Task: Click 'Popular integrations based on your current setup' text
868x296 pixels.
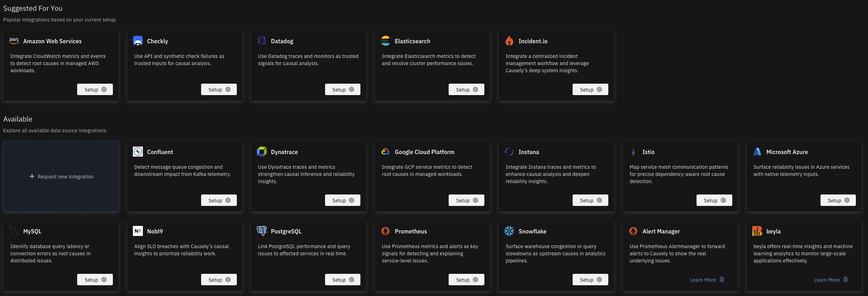Action: tap(60, 20)
